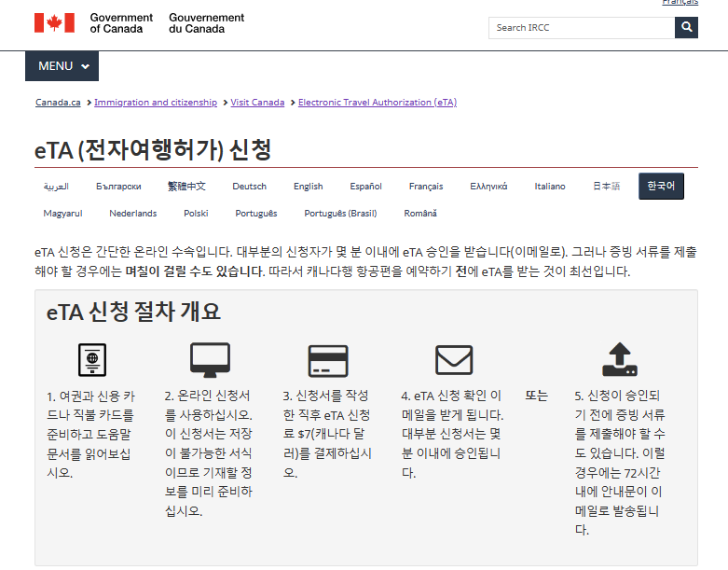The width and height of the screenshot is (728, 570).
Task: Select the Ελληνικά language tab
Action: [488, 187]
